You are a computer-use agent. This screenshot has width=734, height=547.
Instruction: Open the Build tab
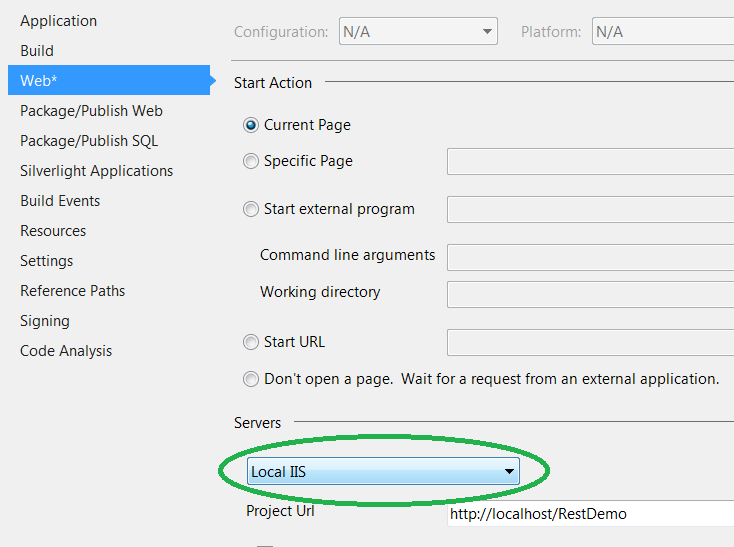(x=37, y=51)
